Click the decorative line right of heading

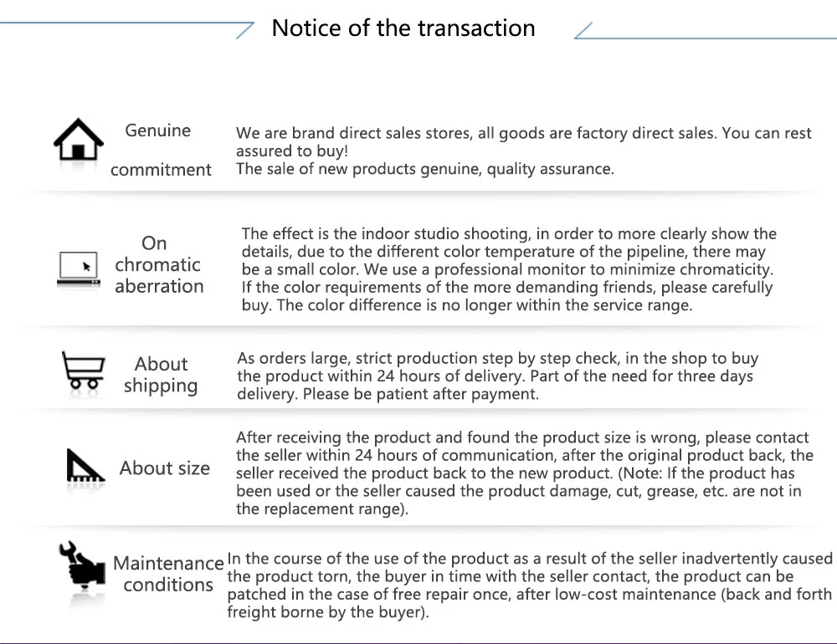[705, 30]
